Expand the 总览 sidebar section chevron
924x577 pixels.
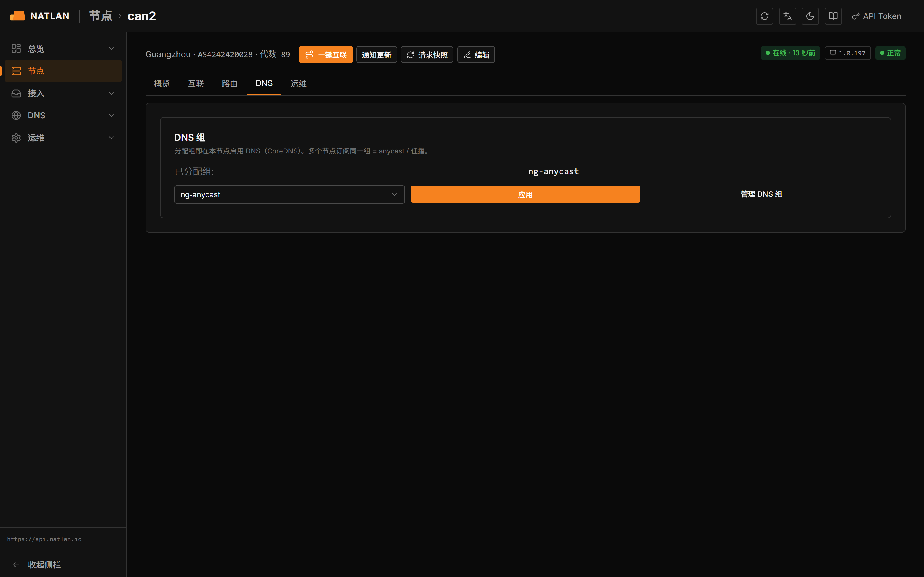111,48
